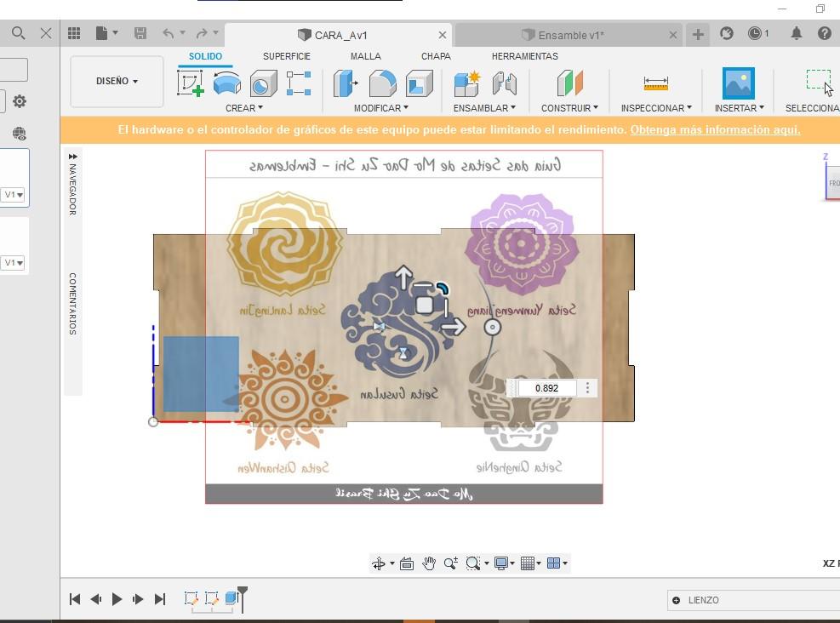Screen dimensions: 840x623
Task: Click the Look At icon
Action: (x=407, y=563)
